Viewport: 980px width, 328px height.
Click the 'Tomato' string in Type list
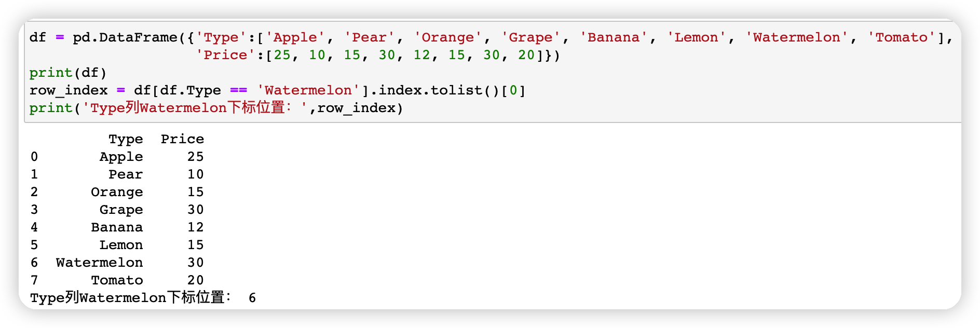pos(902,37)
